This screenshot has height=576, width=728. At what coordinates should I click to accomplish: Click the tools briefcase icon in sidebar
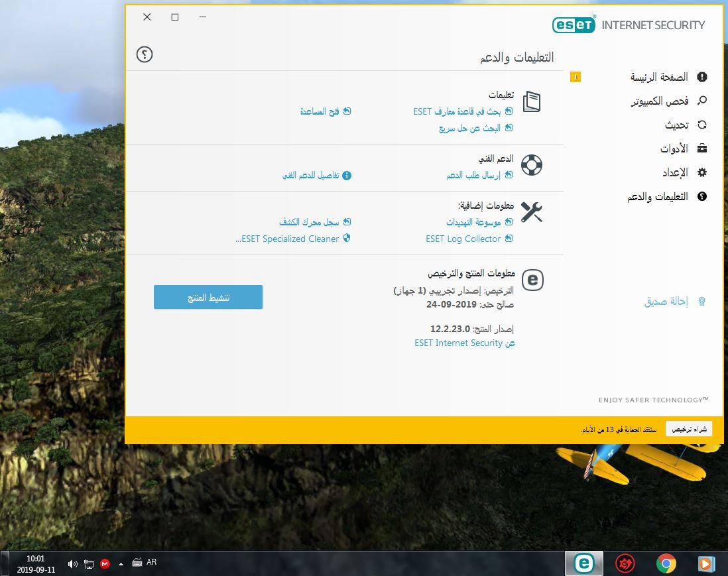pyautogui.click(x=702, y=148)
